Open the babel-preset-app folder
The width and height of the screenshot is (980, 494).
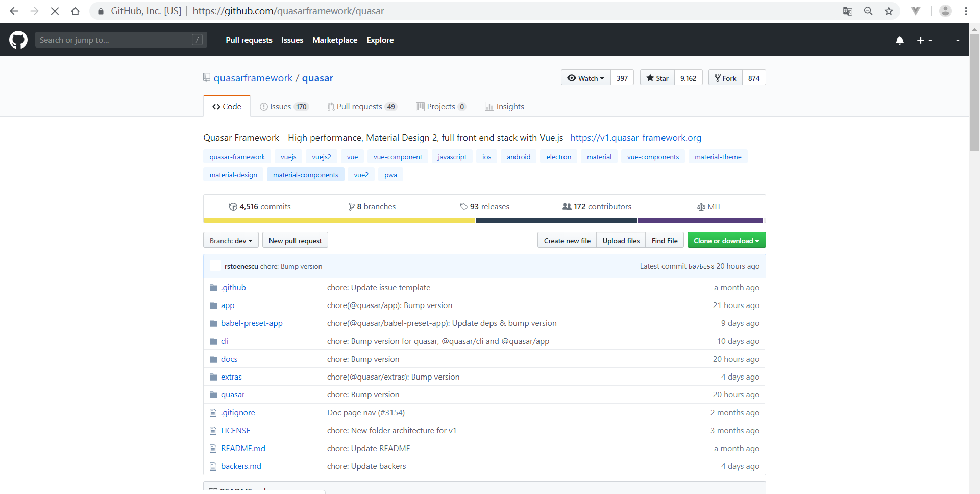point(252,323)
